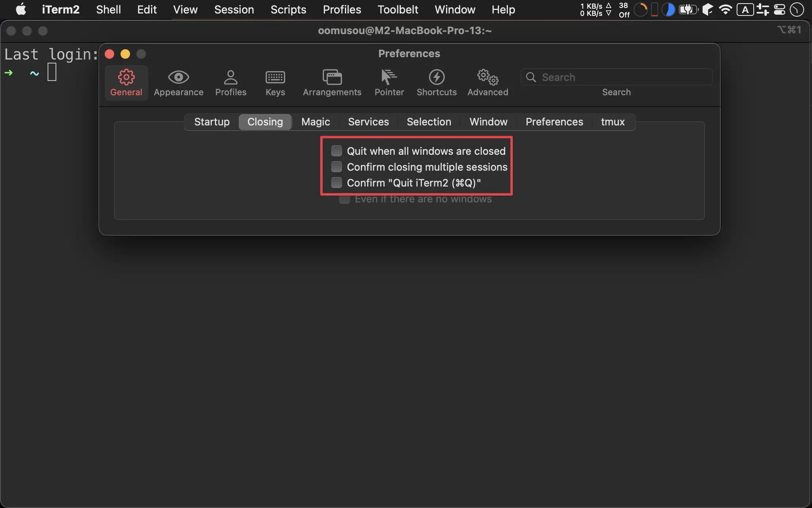This screenshot has width=812, height=508.
Task: Enable Quit when all windows are closed
Action: click(x=337, y=151)
